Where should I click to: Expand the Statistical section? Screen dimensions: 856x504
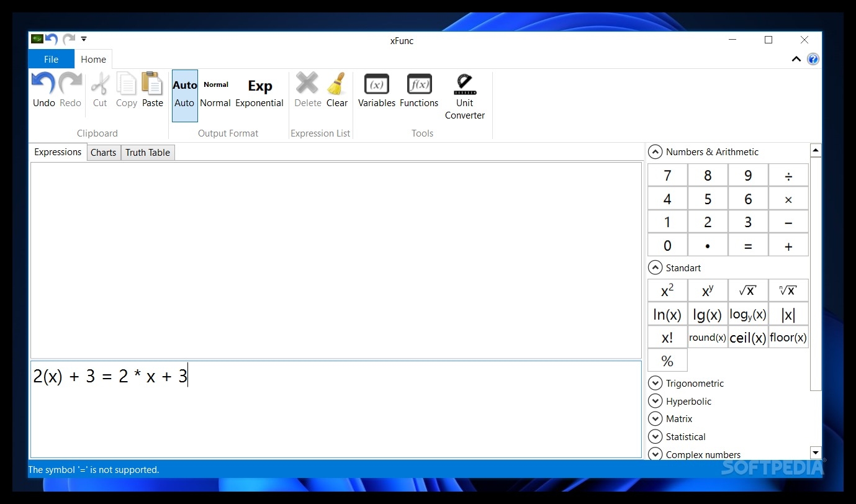(x=655, y=436)
